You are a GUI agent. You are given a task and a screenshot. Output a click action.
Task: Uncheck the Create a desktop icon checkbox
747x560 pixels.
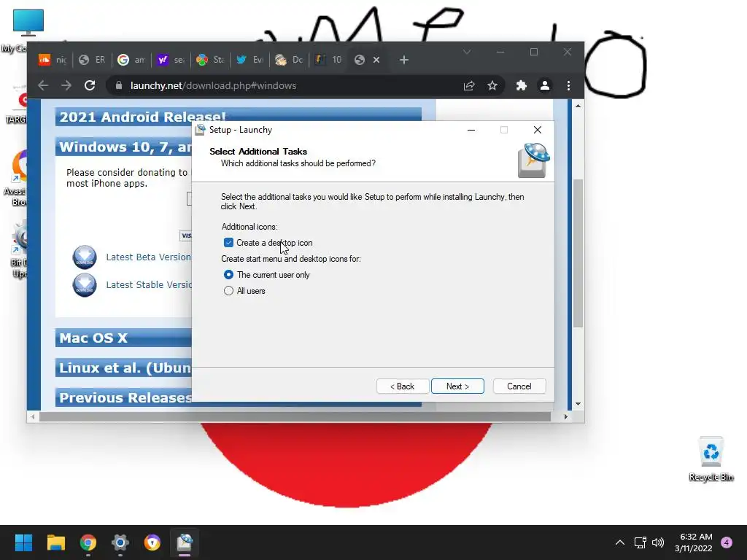pos(228,243)
